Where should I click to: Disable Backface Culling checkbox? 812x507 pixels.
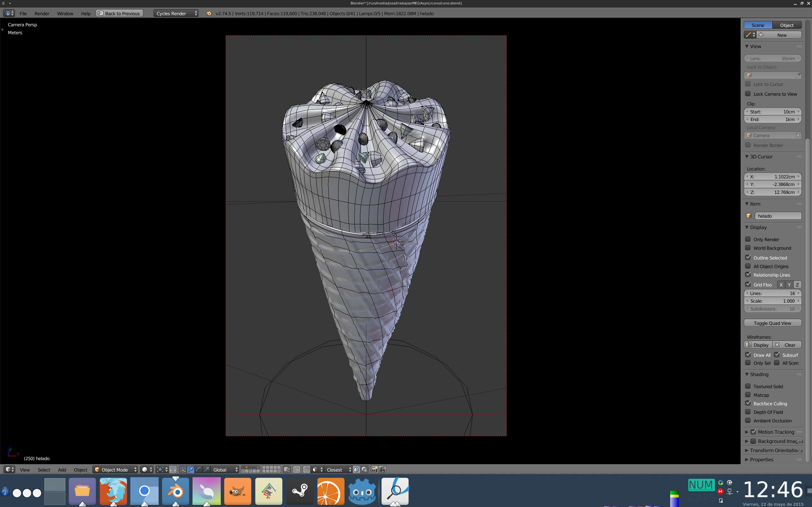(x=748, y=403)
